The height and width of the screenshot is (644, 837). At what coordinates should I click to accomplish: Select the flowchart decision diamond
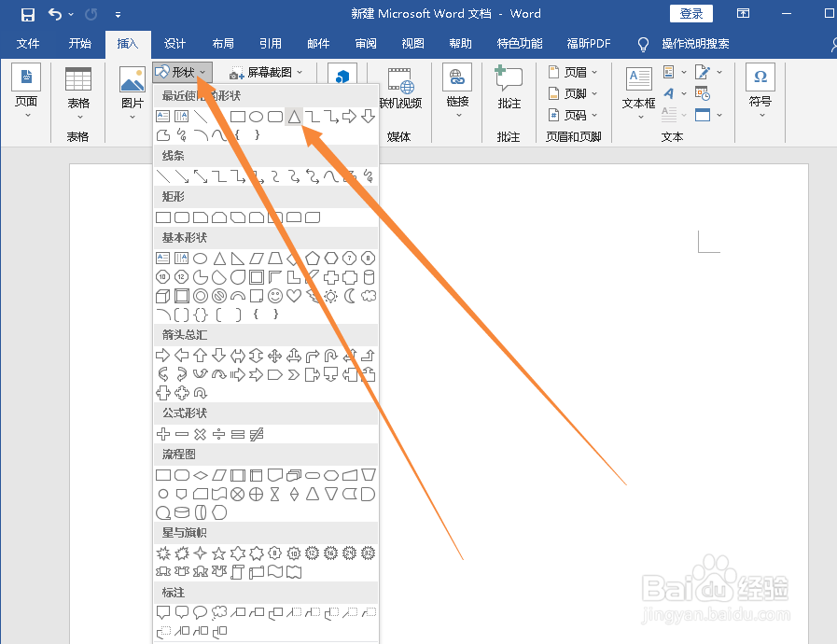pyautogui.click(x=201, y=475)
